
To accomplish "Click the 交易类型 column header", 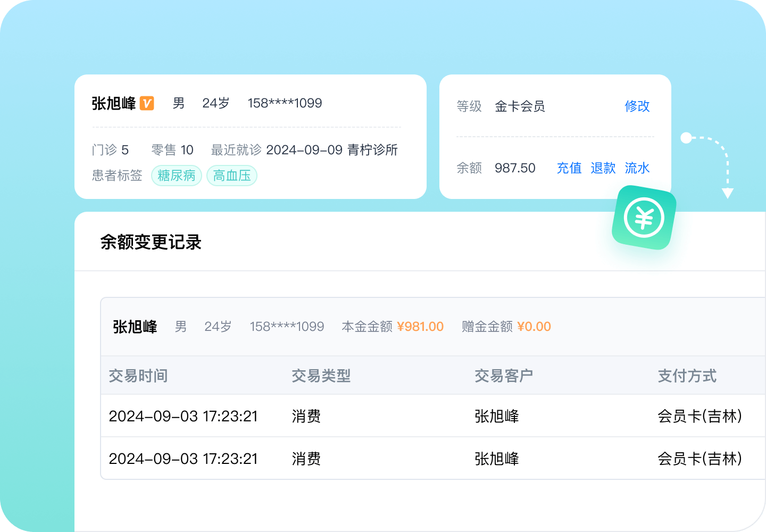I will click(321, 376).
